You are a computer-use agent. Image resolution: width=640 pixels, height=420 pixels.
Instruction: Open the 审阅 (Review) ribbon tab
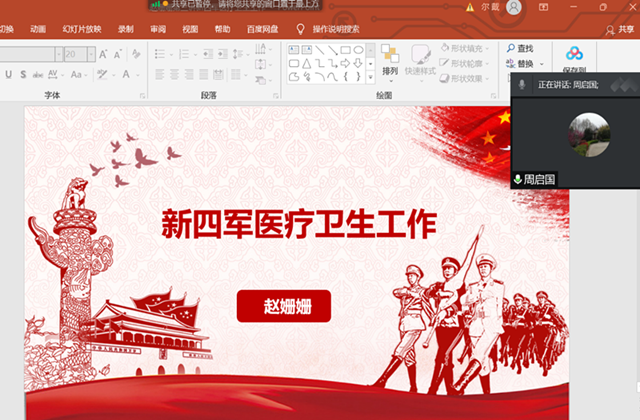[x=158, y=29]
